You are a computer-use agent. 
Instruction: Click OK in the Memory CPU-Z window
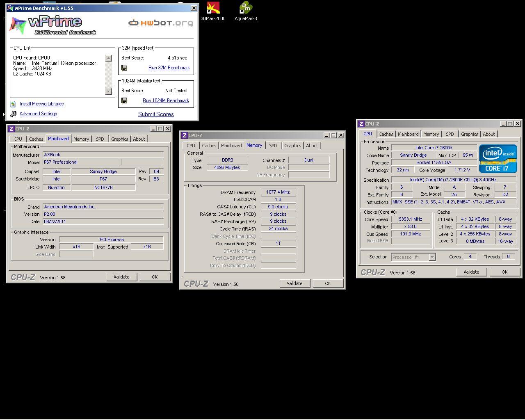pyautogui.click(x=328, y=283)
